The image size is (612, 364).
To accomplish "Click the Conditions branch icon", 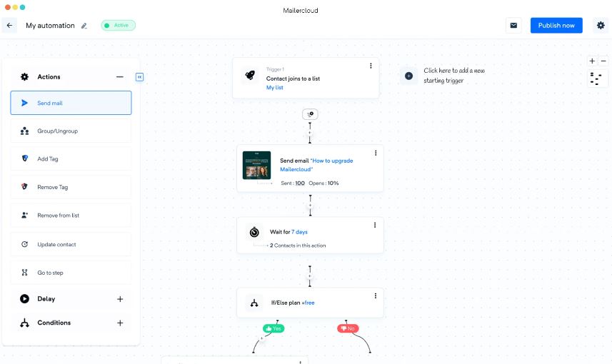I will 24,323.
